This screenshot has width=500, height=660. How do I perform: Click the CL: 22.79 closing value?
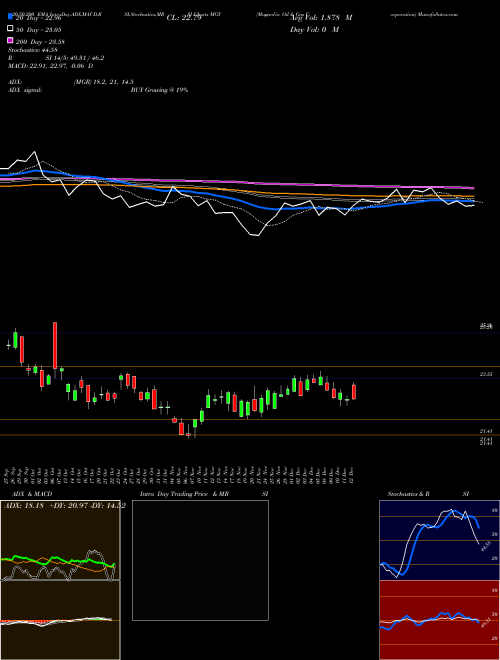point(184,18)
